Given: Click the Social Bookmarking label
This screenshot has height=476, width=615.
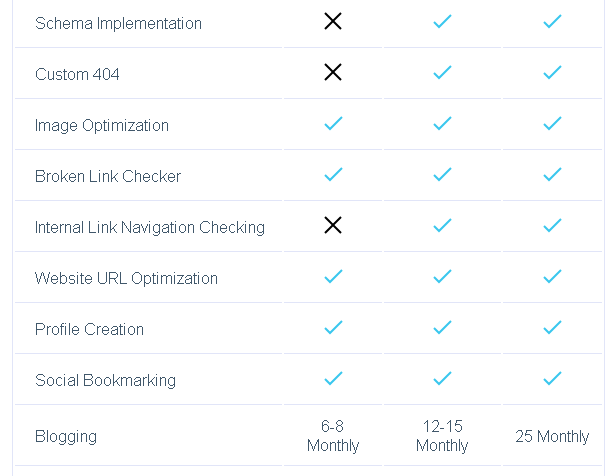Looking at the screenshot, I should (x=105, y=380).
